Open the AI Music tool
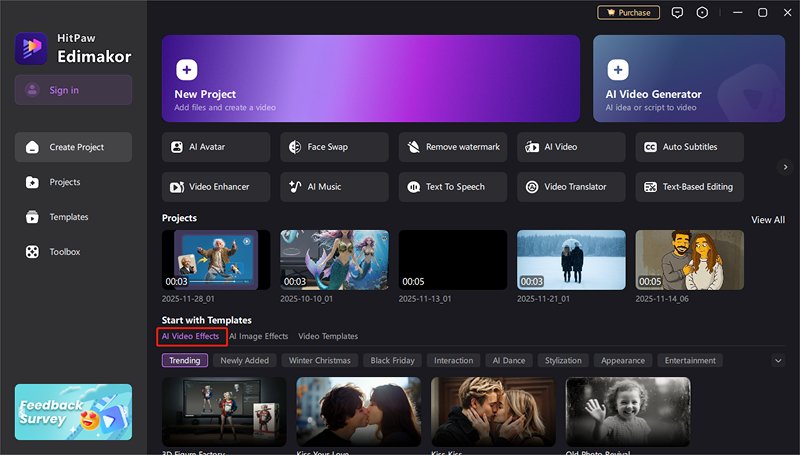The width and height of the screenshot is (800, 455). tap(334, 187)
